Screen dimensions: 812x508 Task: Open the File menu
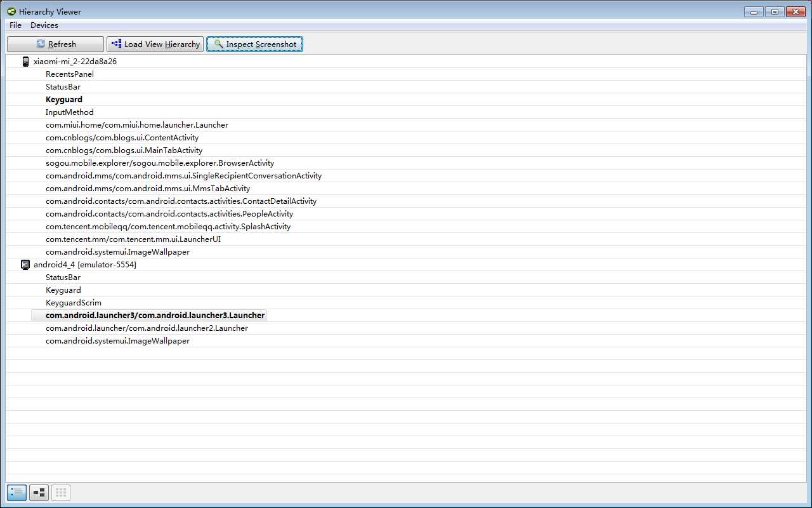pos(16,25)
